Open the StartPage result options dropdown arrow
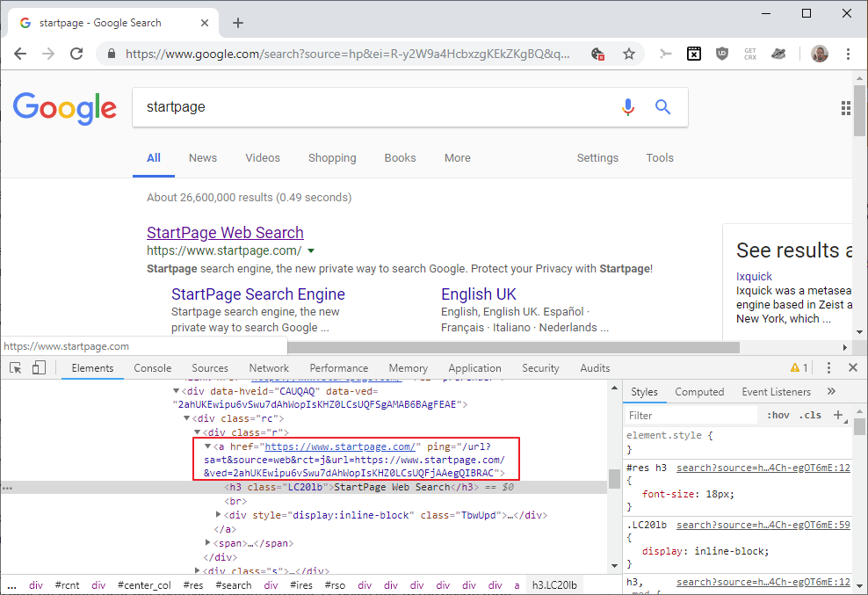 [x=311, y=251]
